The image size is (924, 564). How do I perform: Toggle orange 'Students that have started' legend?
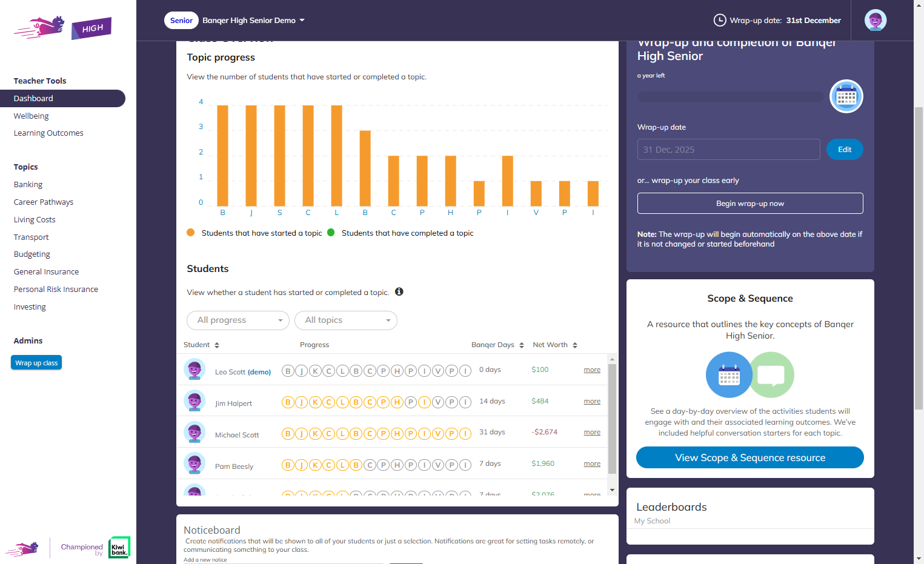[x=254, y=233]
